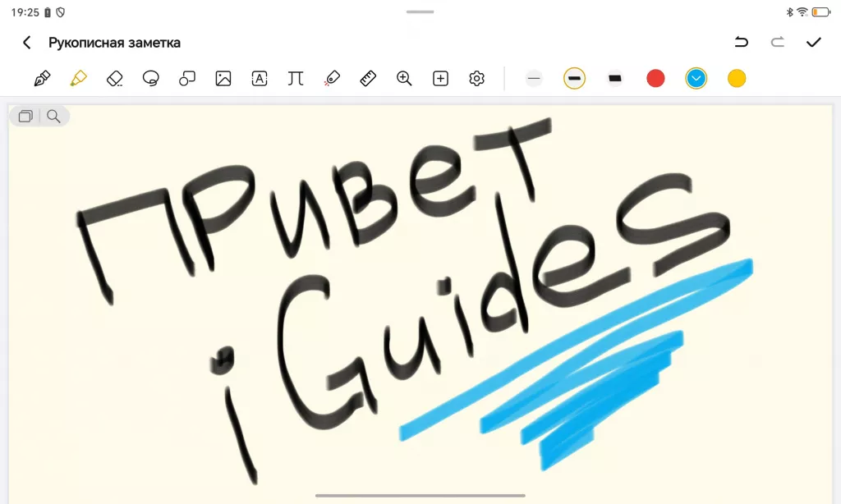841x504 pixels.
Task: Open the formula tool (pi symbol)
Action: pos(295,78)
